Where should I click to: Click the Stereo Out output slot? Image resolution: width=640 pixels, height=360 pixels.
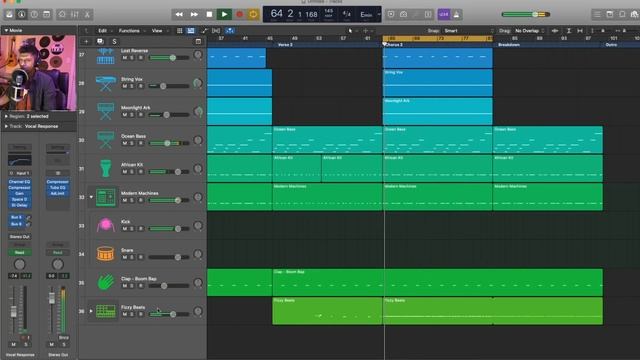(x=19, y=237)
